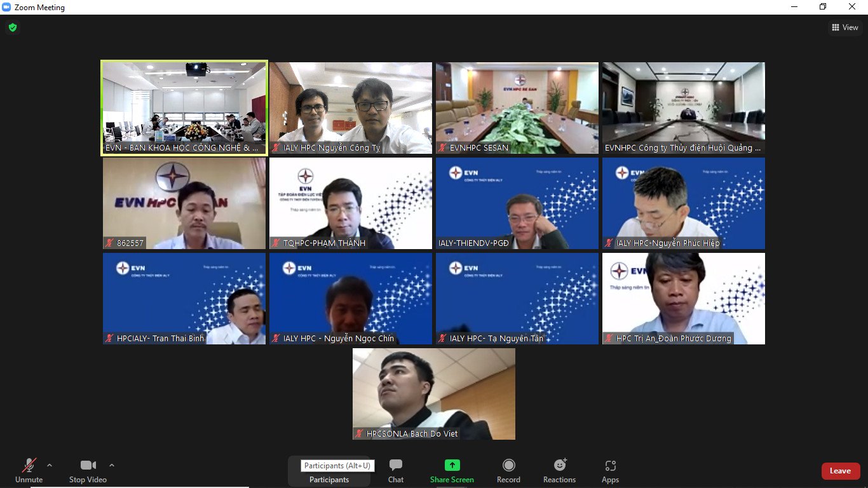Select EVNHPC SESAN video tile
Image resolution: width=868 pixels, height=488 pixels.
[x=517, y=108]
